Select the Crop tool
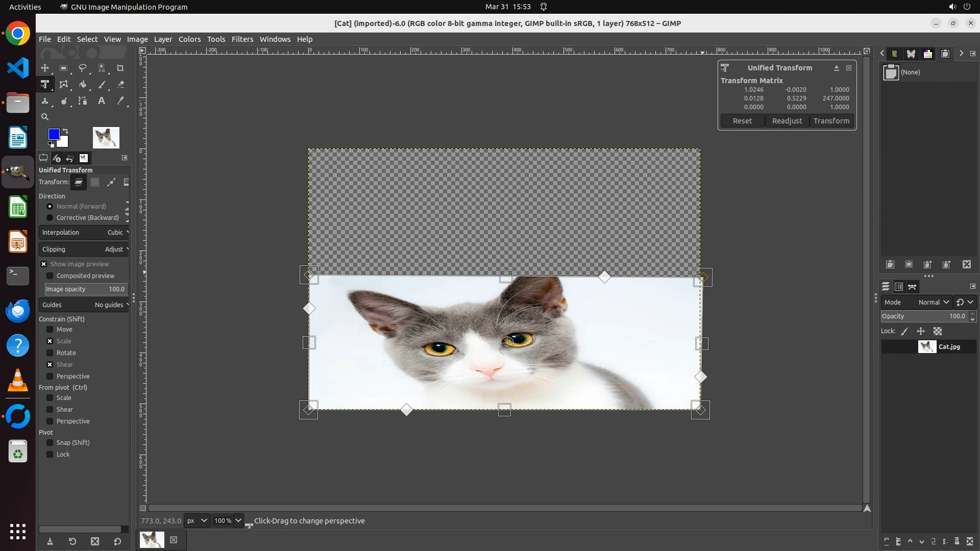Viewport: 980px width, 551px height. coord(120,68)
